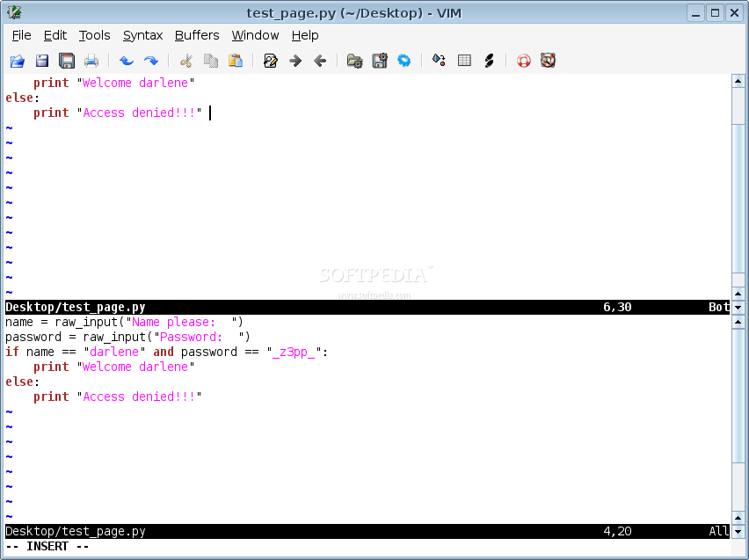The image size is (749, 560).
Task: Open Vim help with the lifebuoy icon
Action: click(524, 61)
